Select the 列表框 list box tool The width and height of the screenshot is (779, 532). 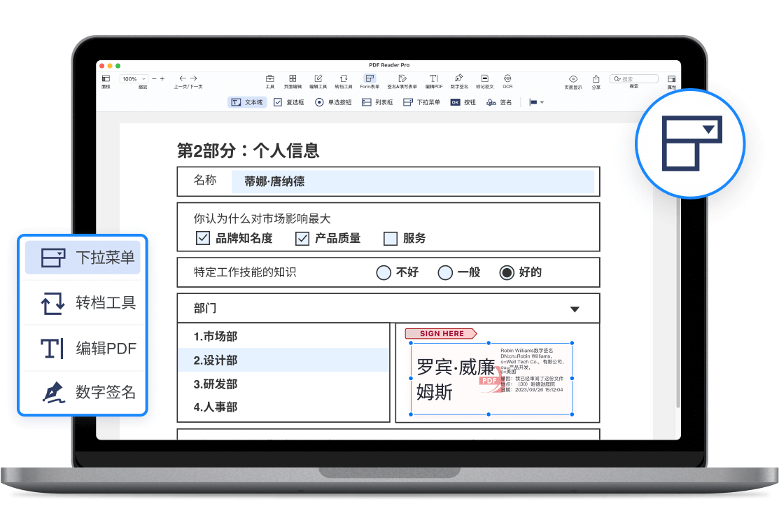[x=377, y=102]
